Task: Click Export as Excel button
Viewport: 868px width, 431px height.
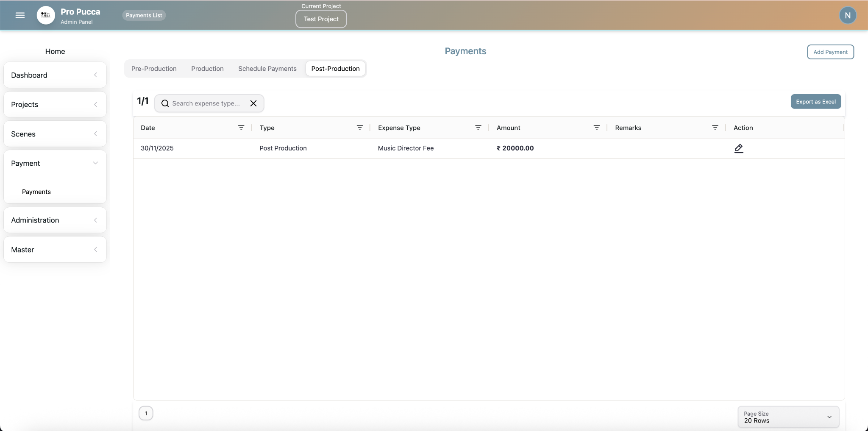Action: pyautogui.click(x=815, y=102)
